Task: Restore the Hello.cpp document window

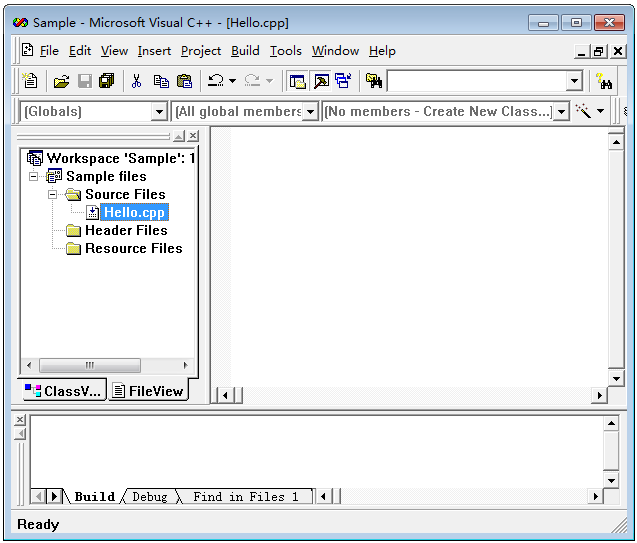Action: click(599, 51)
